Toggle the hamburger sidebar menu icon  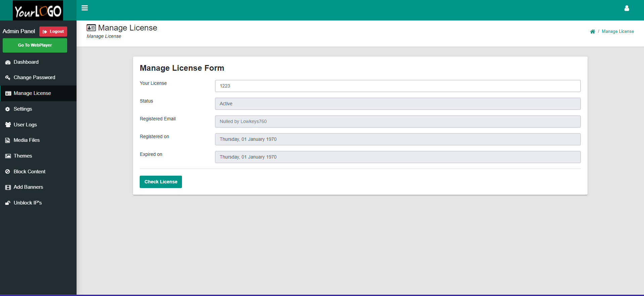point(85,8)
